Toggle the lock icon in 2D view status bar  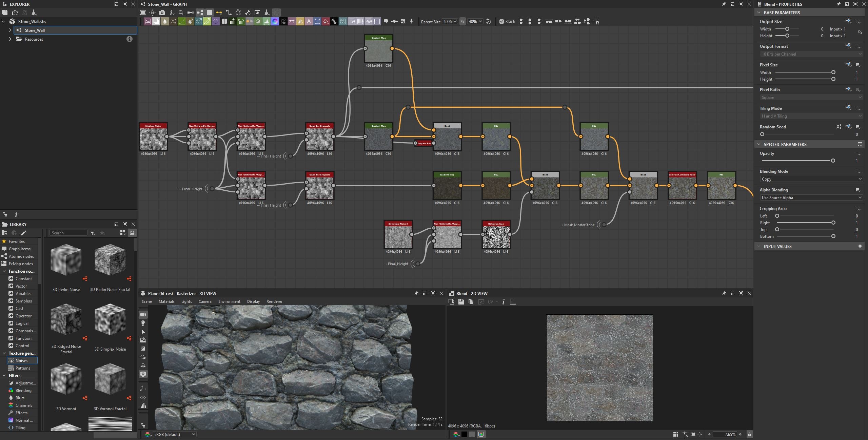coord(749,434)
